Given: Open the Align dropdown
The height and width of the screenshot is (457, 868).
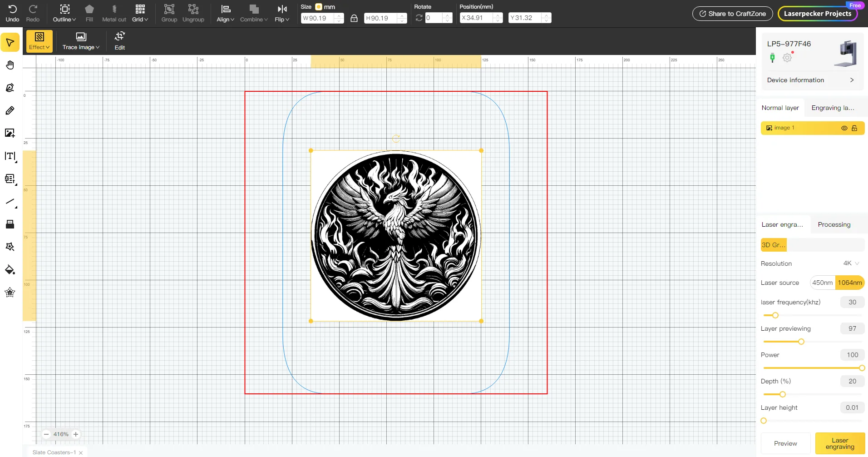Looking at the screenshot, I should point(226,13).
